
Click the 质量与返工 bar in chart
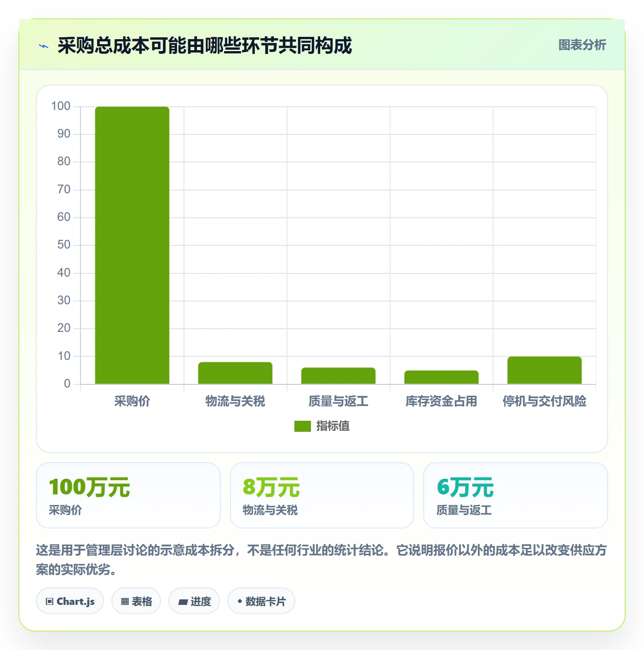338,376
